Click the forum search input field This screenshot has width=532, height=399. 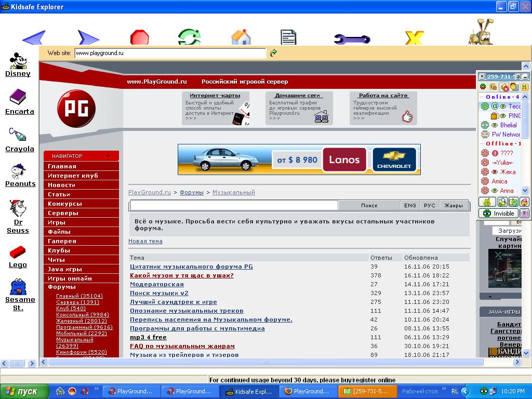pyautogui.click(x=234, y=205)
